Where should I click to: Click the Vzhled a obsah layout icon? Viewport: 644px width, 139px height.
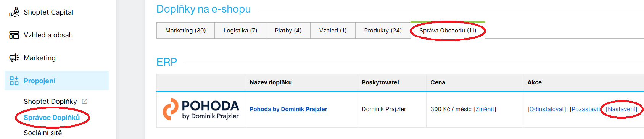click(14, 35)
